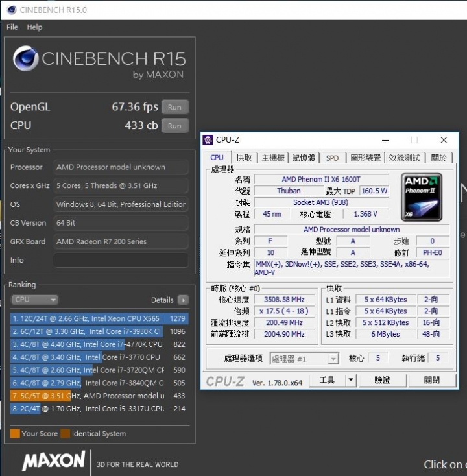The height and width of the screenshot is (476, 467).
Task: Switch to the 記憶體 tab in CPU-Z
Action: [304, 158]
